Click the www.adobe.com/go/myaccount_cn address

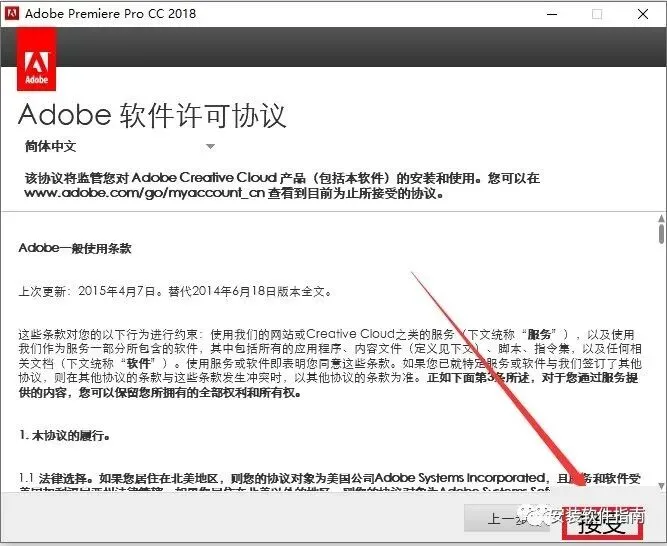[x=145, y=193]
